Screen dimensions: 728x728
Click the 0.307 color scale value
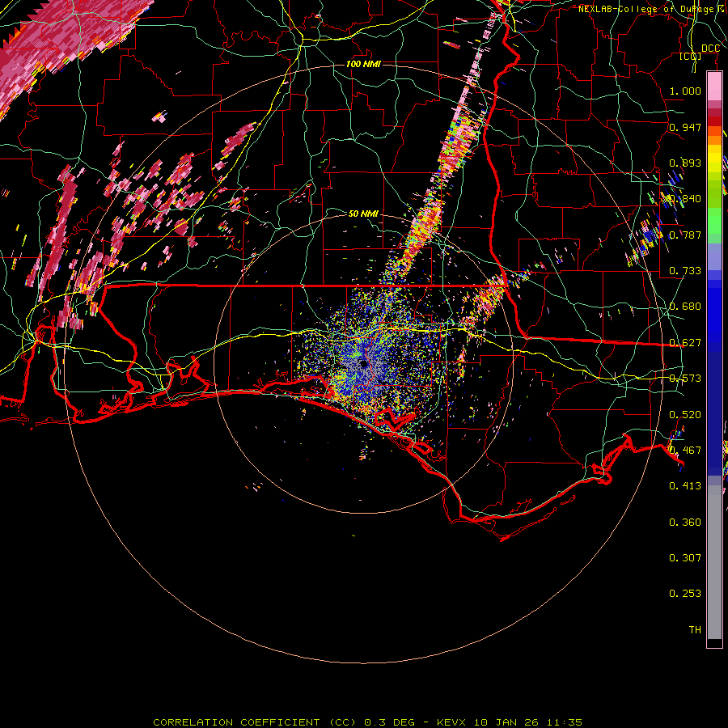tap(685, 558)
